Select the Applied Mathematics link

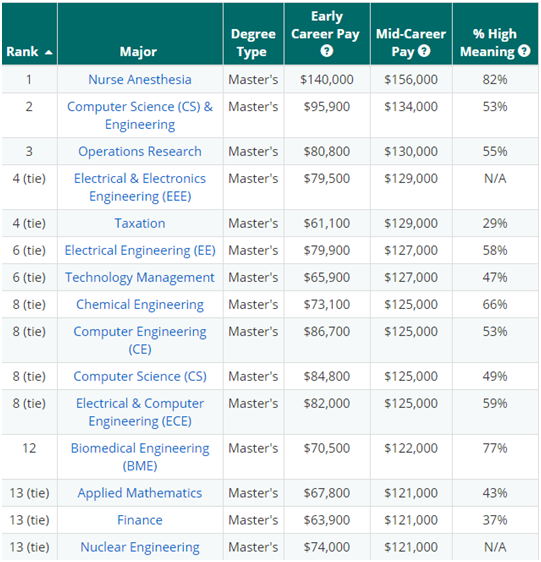click(x=140, y=493)
